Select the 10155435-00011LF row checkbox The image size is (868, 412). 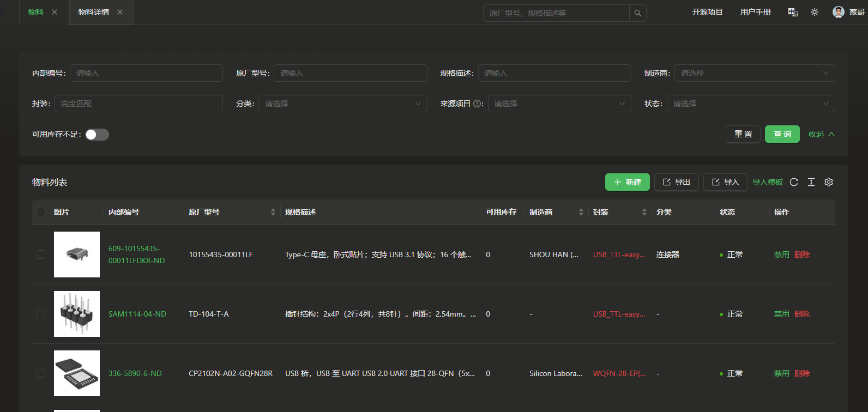pyautogui.click(x=41, y=255)
